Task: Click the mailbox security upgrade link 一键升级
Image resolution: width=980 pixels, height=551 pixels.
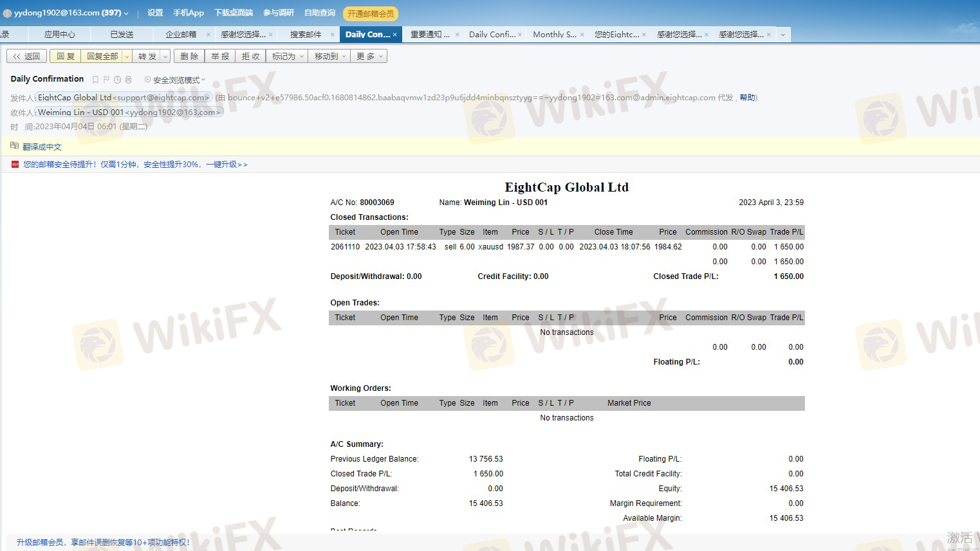Action: click(x=226, y=165)
